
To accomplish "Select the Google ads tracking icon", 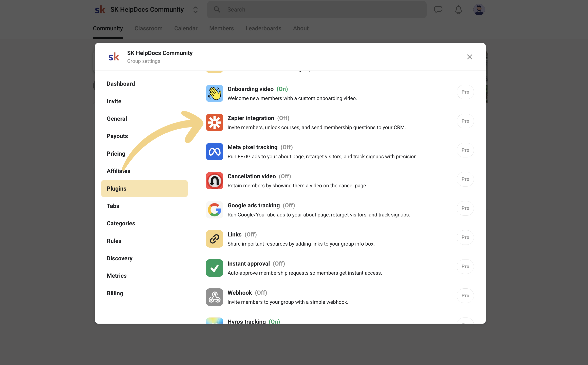I will [x=214, y=210].
